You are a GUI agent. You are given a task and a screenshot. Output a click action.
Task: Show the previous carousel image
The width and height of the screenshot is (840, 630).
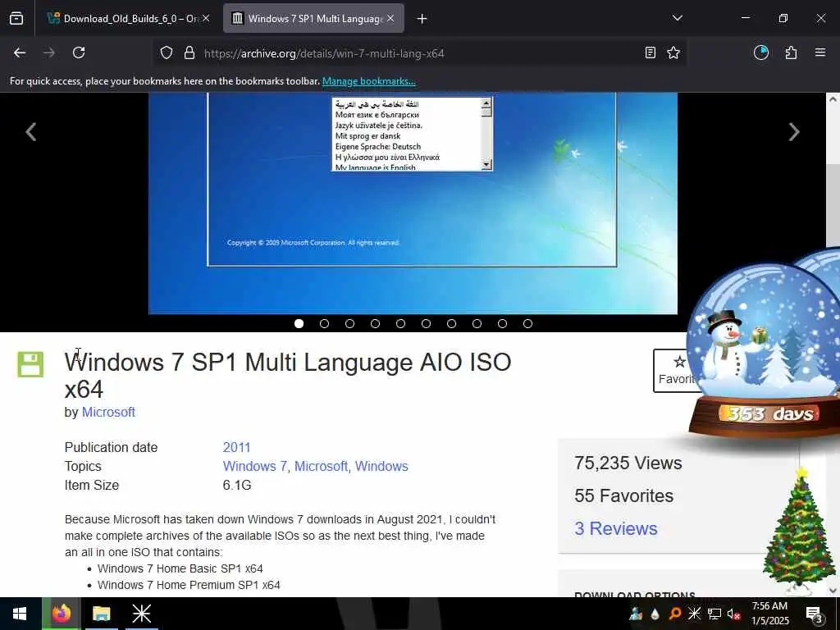coord(31,132)
